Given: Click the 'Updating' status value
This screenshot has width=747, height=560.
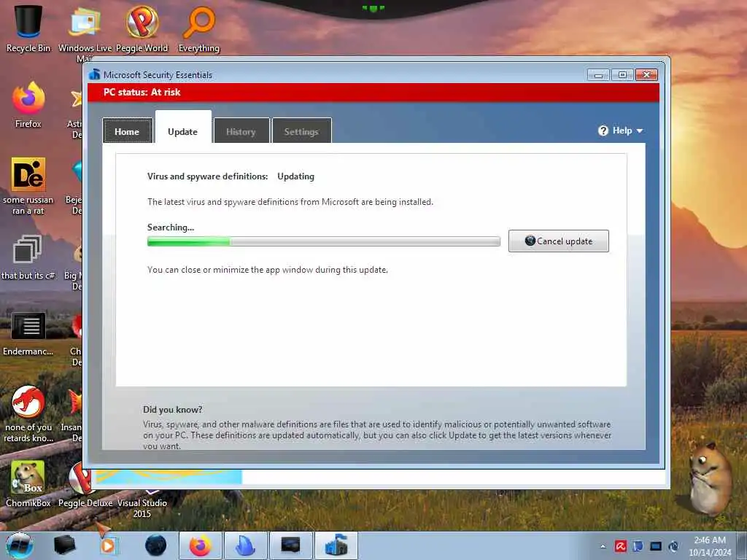Looking at the screenshot, I should point(296,176).
